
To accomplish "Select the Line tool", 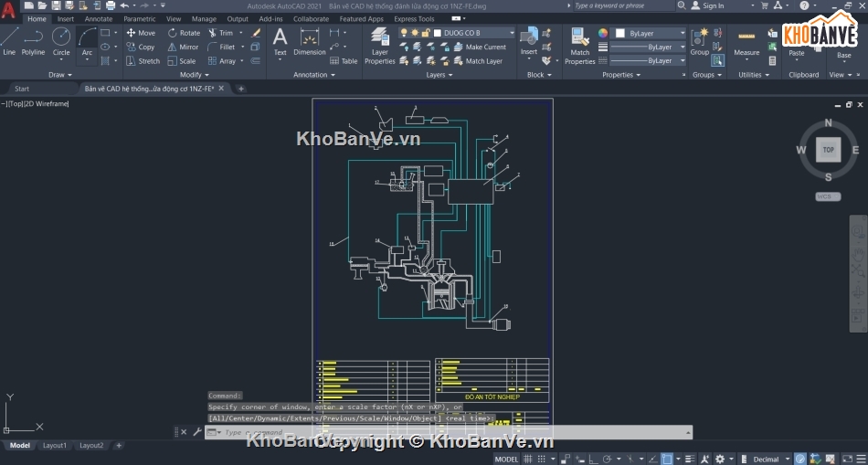I will coord(9,42).
